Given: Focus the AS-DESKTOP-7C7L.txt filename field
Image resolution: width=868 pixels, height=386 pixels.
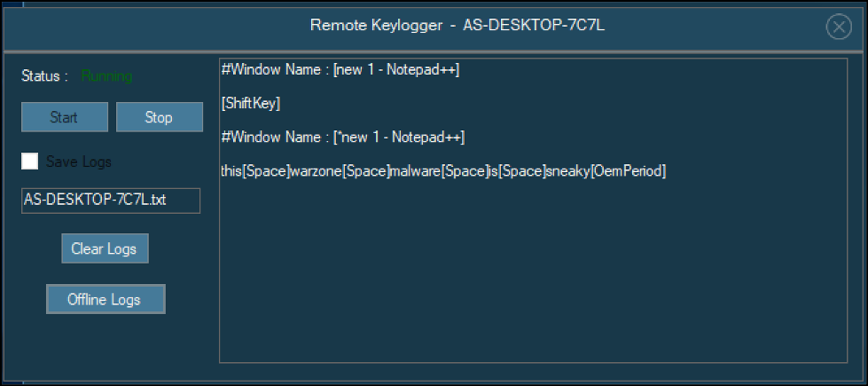Looking at the screenshot, I should 111,201.
